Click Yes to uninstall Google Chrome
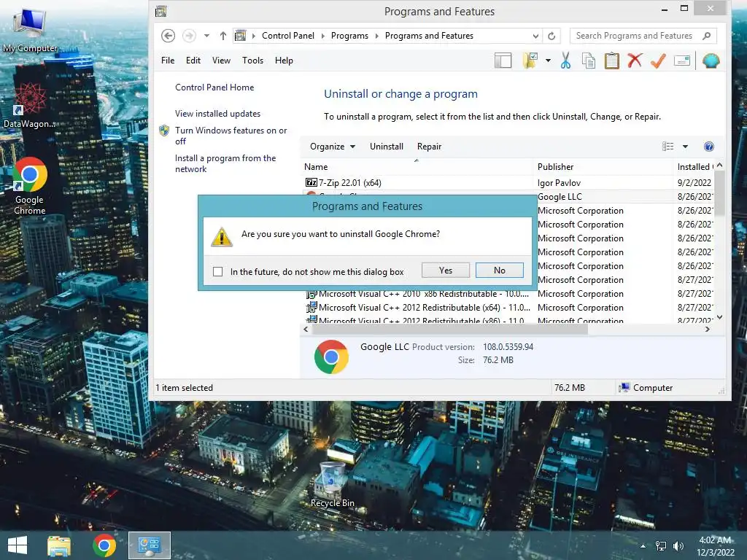This screenshot has width=747, height=560. (x=446, y=271)
